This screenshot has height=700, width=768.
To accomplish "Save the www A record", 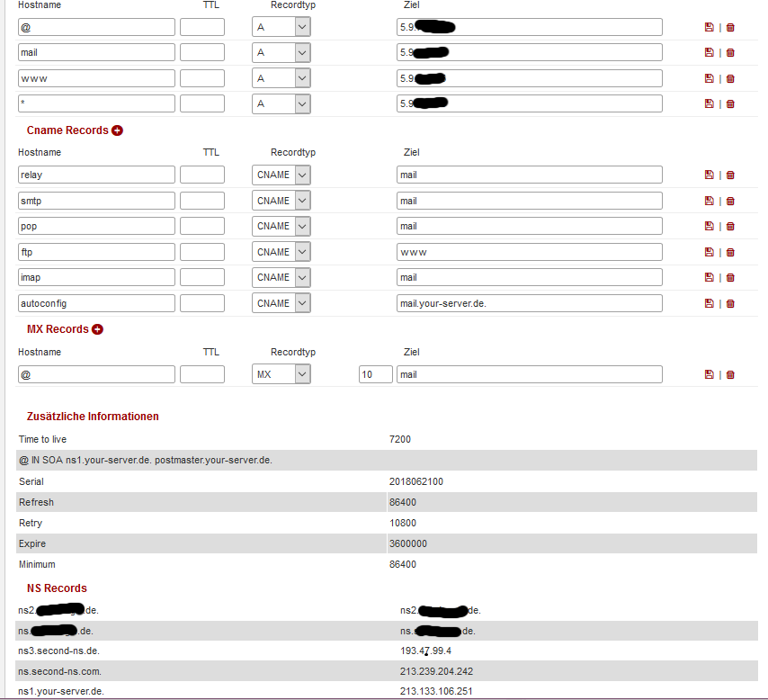I will 709,79.
